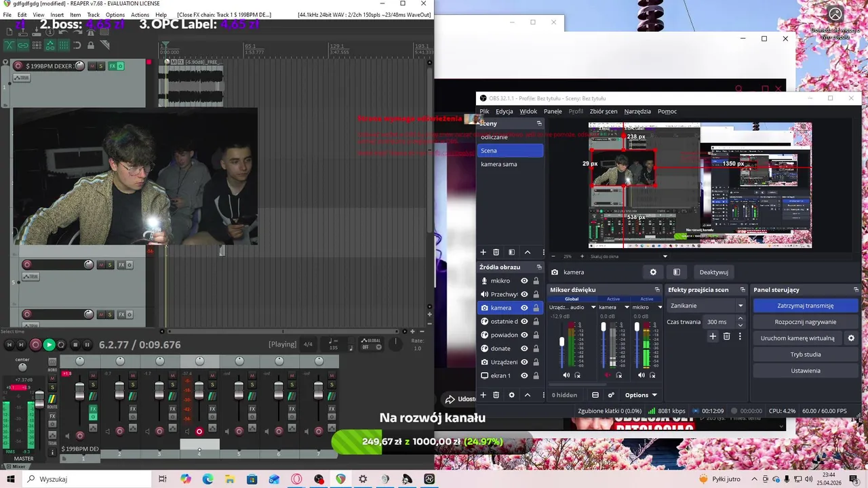This screenshot has width=868, height=488.
Task: Click Rozpocznij nagrywanie button
Action: point(806,322)
